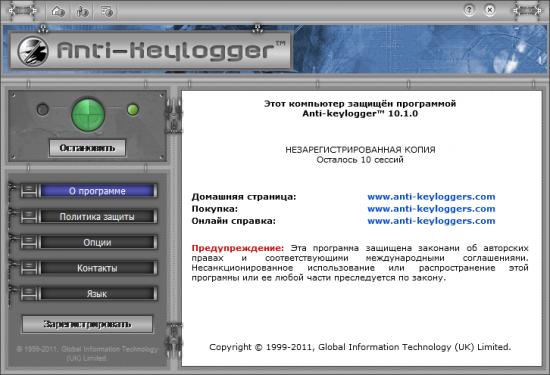Select the О программе menu item
The height and width of the screenshot is (375, 550).
[x=97, y=191]
